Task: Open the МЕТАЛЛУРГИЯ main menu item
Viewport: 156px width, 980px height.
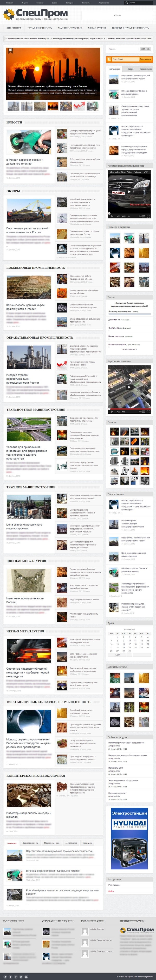Action: click(97, 28)
